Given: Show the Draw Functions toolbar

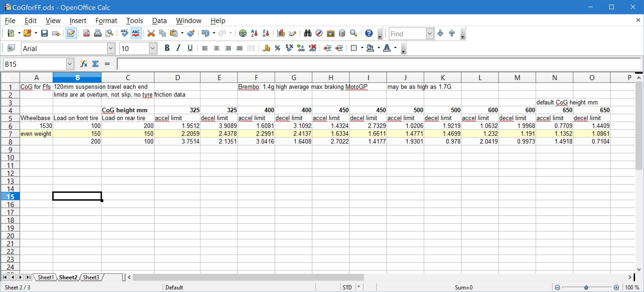Looking at the screenshot, I should point(292,33).
